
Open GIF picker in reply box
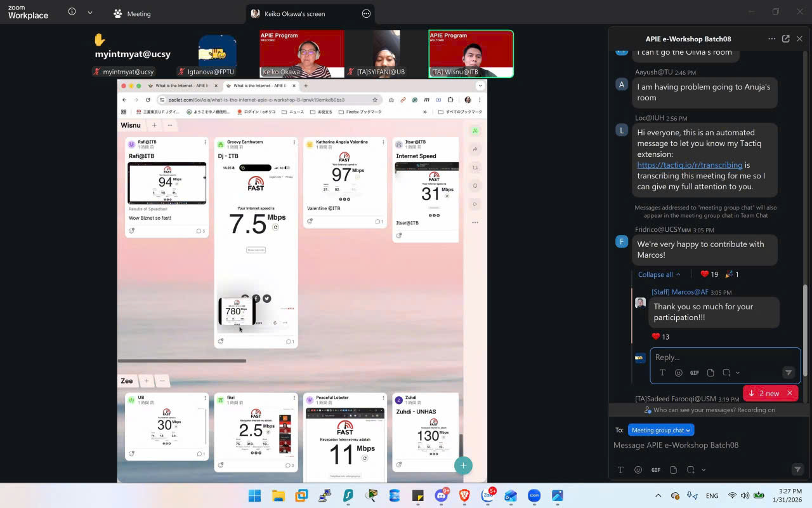click(x=695, y=373)
